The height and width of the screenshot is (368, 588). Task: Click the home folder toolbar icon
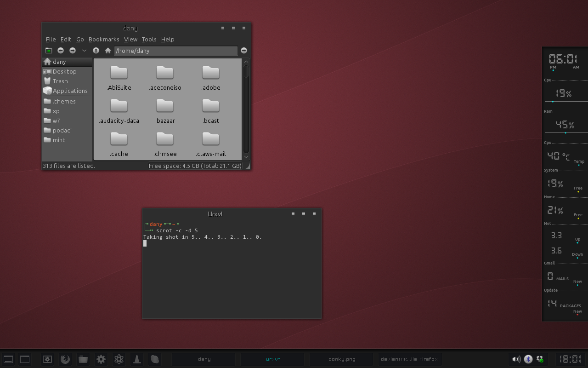(108, 51)
